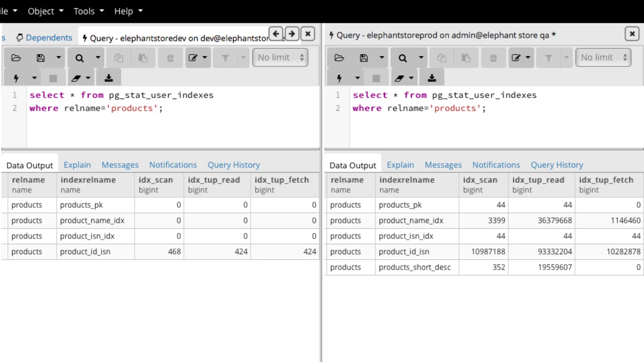644x362 pixels.
Task: Click the Find magnifier icon in left toolbar
Action: click(80, 58)
